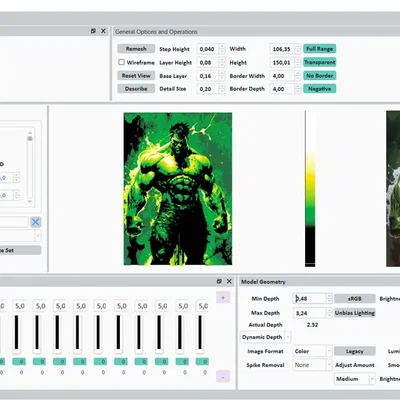Click the left panel list scrollbar

click(30, 167)
